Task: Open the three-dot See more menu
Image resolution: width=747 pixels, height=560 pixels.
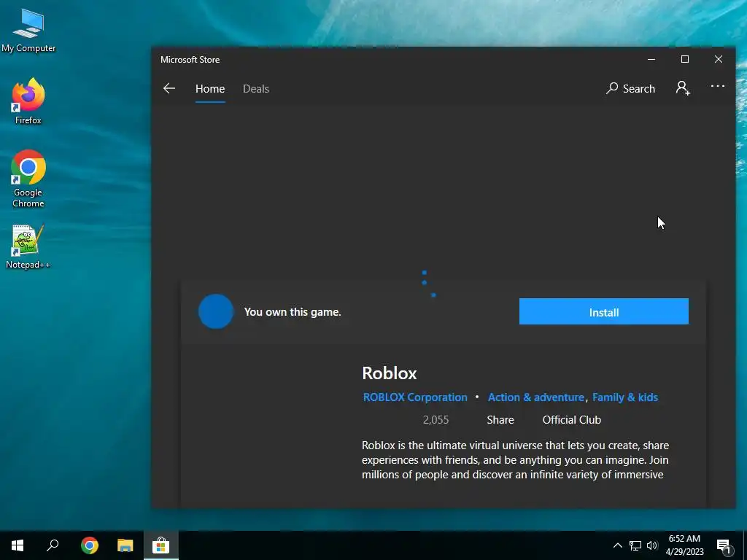Action: point(718,86)
